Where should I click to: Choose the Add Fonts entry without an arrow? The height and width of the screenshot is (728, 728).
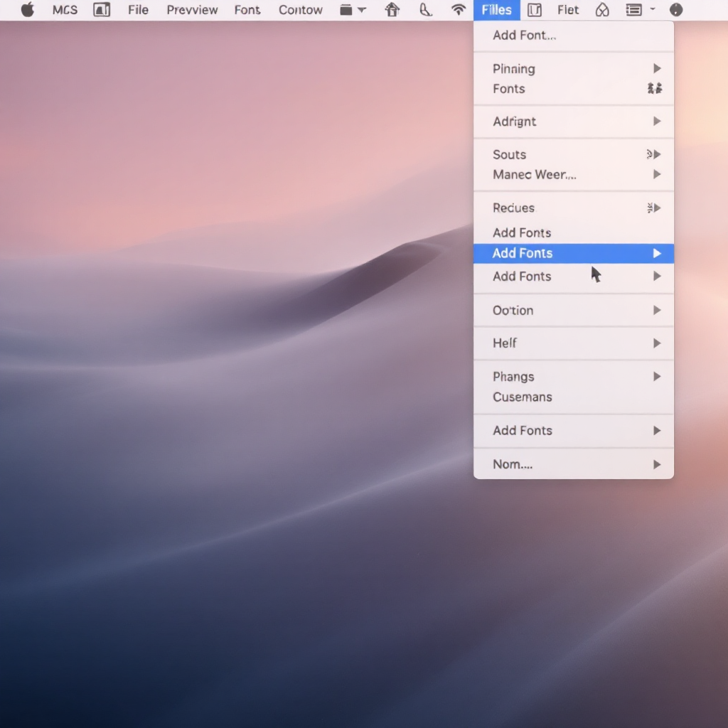tap(574, 232)
